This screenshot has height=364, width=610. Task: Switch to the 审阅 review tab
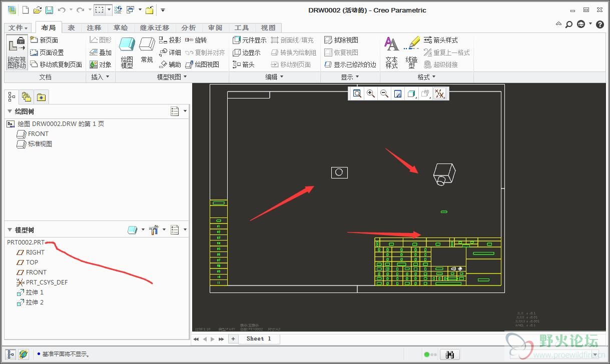coord(215,28)
